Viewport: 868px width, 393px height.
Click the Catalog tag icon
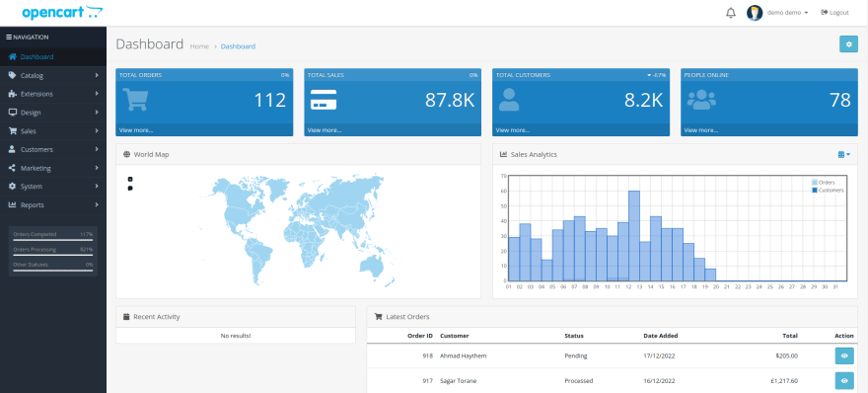12,75
